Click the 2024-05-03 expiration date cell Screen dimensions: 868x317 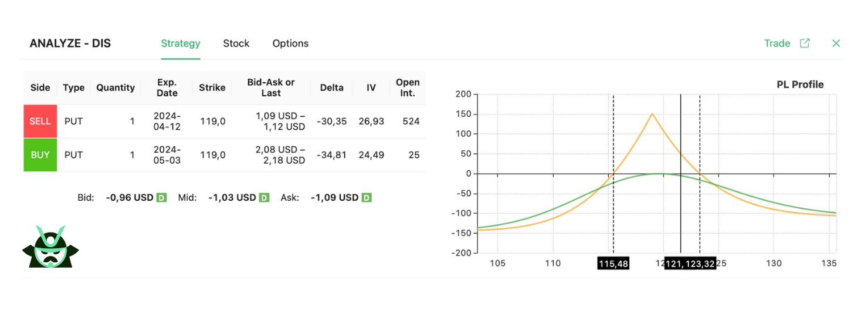pyautogui.click(x=167, y=155)
